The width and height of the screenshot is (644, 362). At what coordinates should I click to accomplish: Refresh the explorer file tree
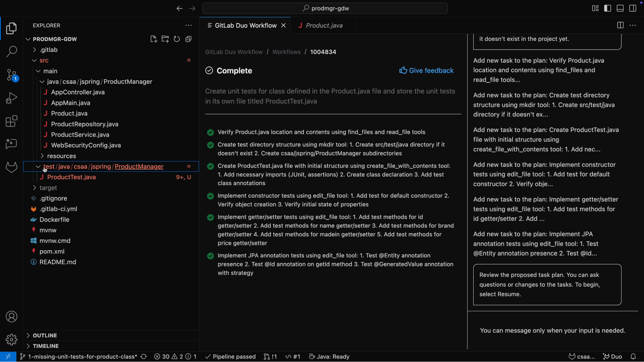177,39
